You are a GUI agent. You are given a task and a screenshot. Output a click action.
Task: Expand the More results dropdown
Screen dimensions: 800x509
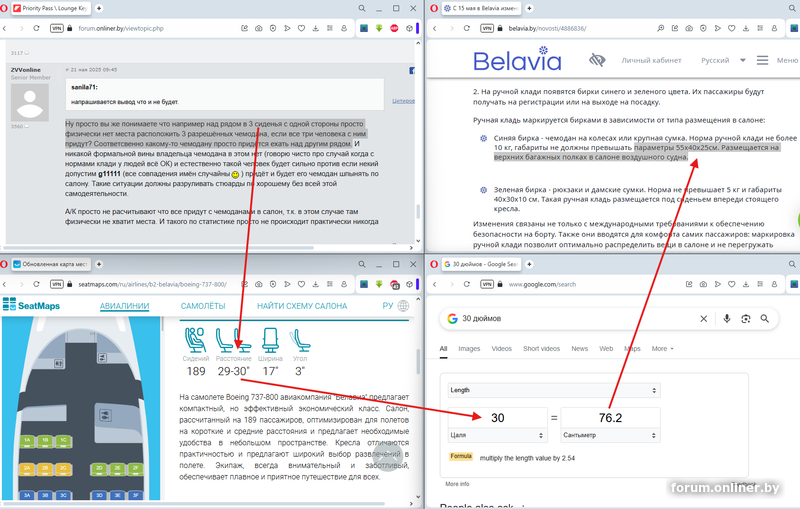[662, 349]
